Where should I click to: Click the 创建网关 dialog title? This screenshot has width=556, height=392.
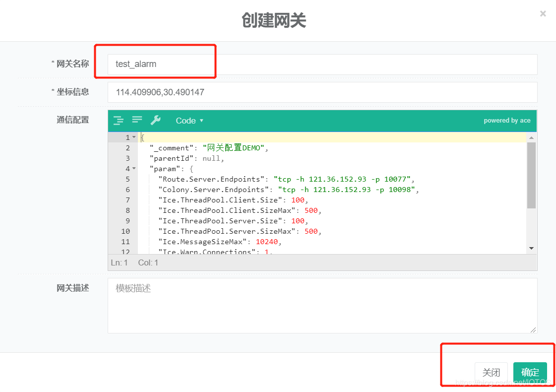coord(274,20)
